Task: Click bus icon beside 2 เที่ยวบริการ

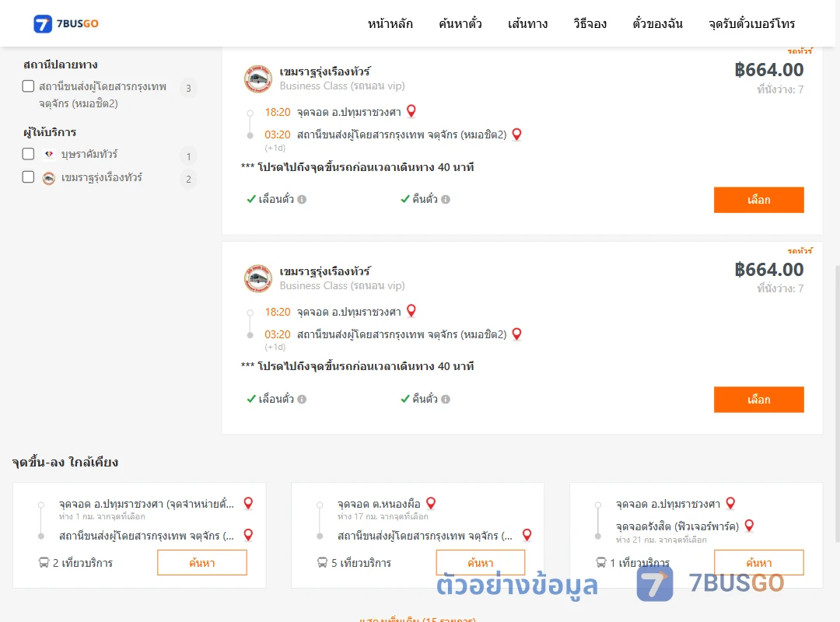Action: pos(44,563)
